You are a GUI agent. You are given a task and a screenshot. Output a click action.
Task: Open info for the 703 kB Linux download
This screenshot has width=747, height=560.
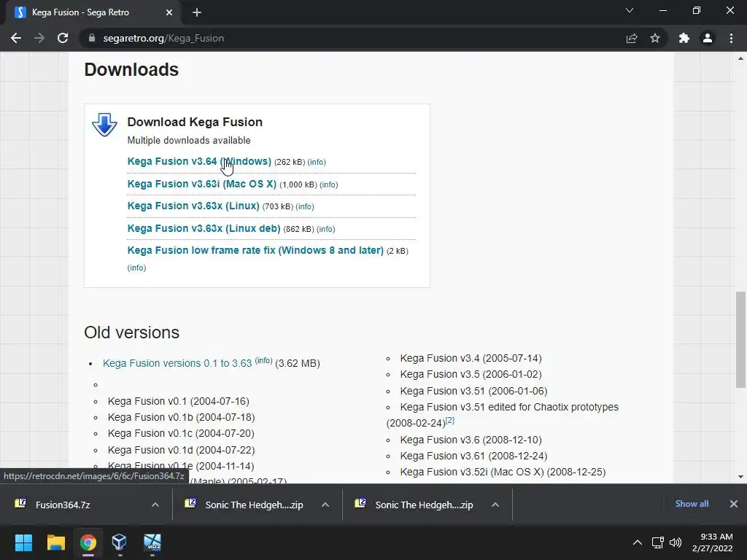[x=305, y=206]
